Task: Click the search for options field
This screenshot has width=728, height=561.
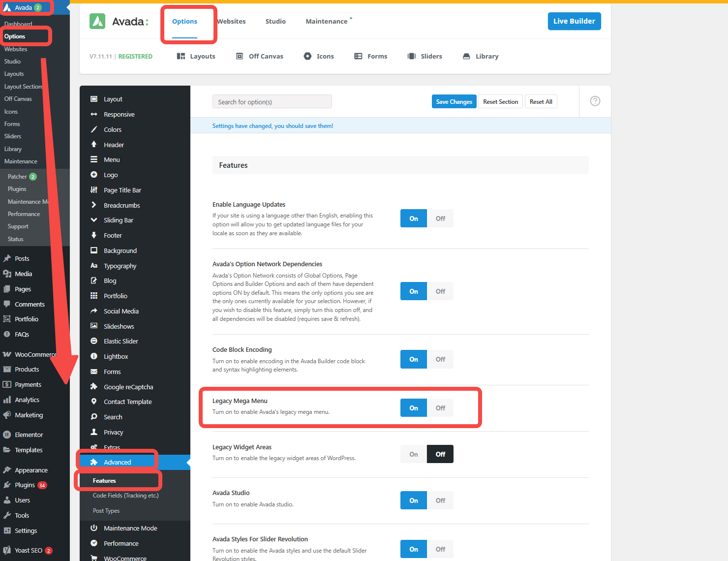Action: point(272,101)
